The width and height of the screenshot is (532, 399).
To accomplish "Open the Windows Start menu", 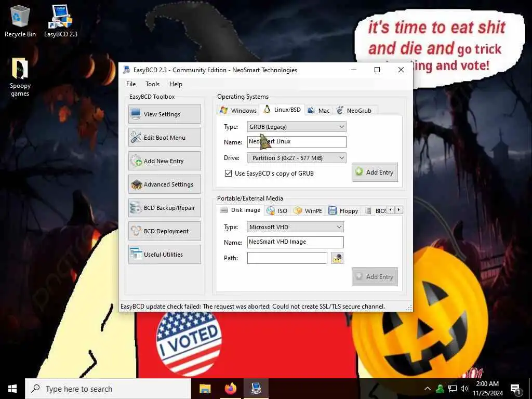I will 12,389.
